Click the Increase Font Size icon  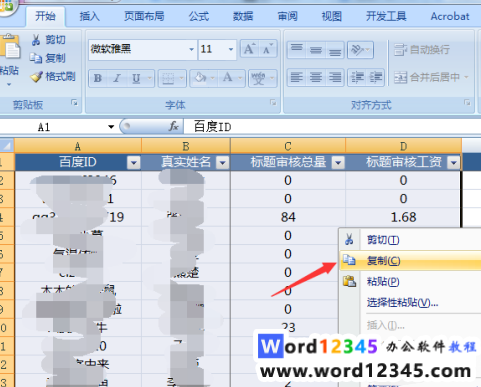(249, 49)
